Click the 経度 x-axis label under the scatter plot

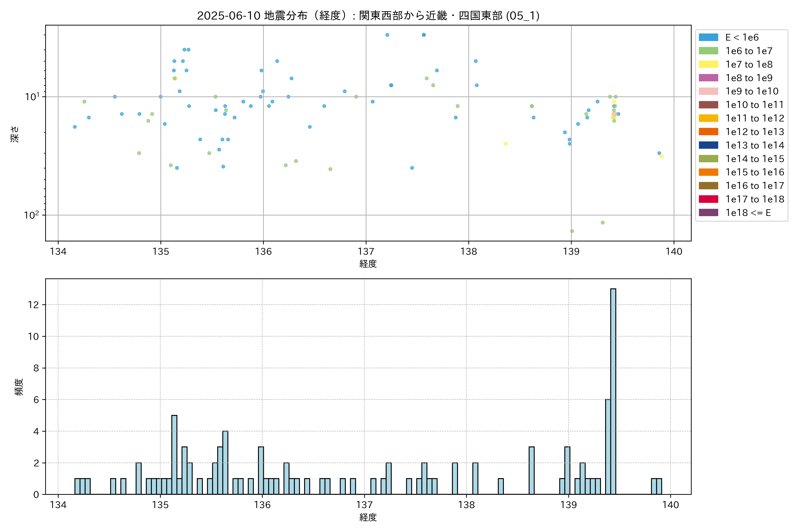point(368,264)
